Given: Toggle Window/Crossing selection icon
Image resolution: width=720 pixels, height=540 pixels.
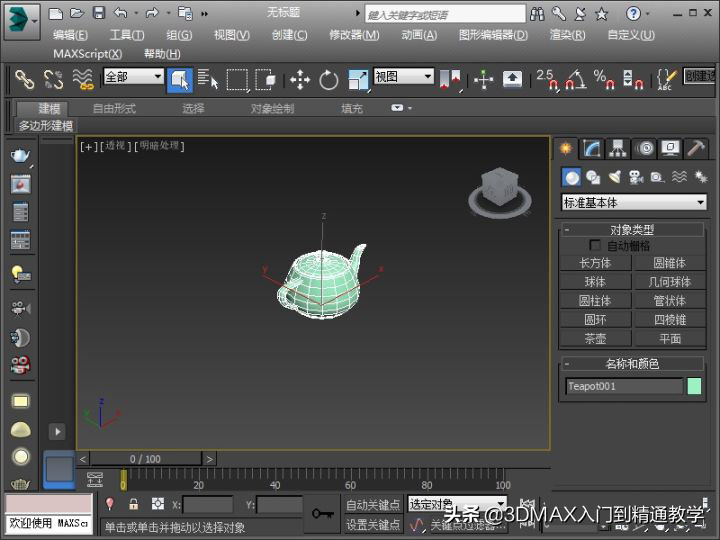Looking at the screenshot, I should tap(265, 80).
